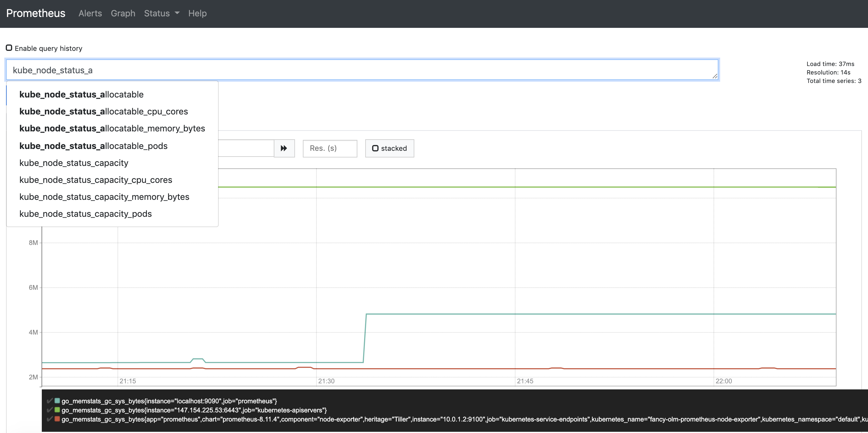Click the Prometheus brand link
868x433 pixels.
click(x=36, y=13)
